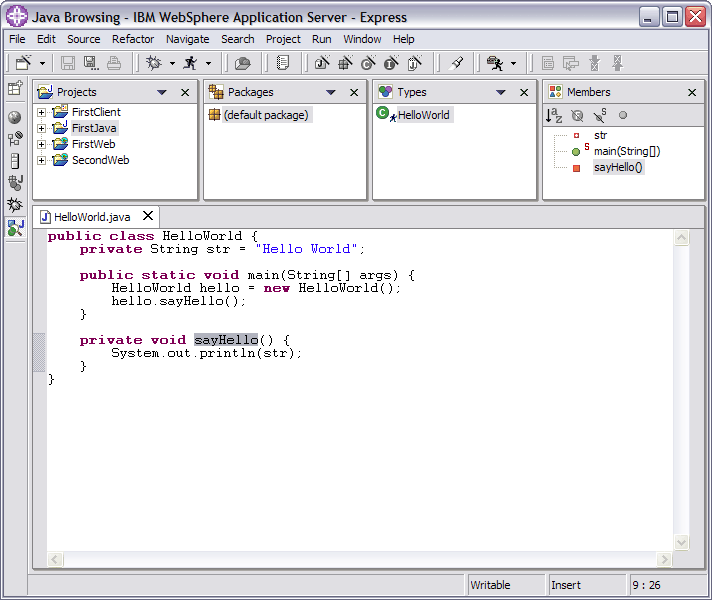712x600 pixels.
Task: Open the Source menu
Action: point(84,39)
